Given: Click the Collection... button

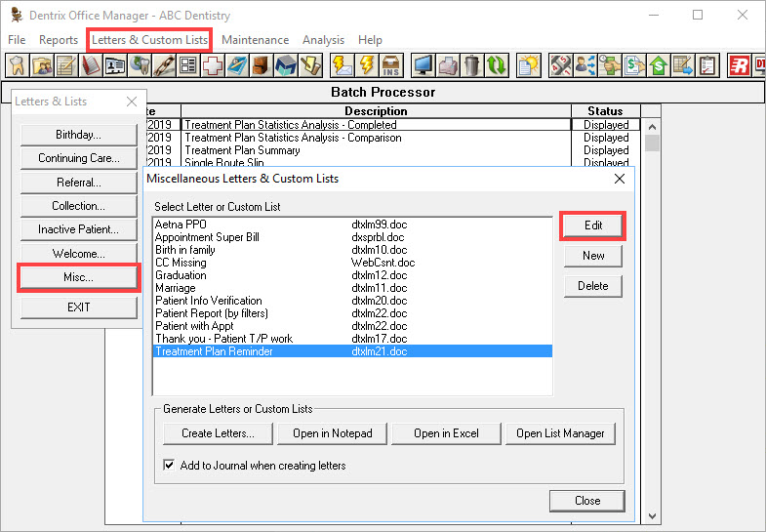Looking at the screenshot, I should coord(79,206).
